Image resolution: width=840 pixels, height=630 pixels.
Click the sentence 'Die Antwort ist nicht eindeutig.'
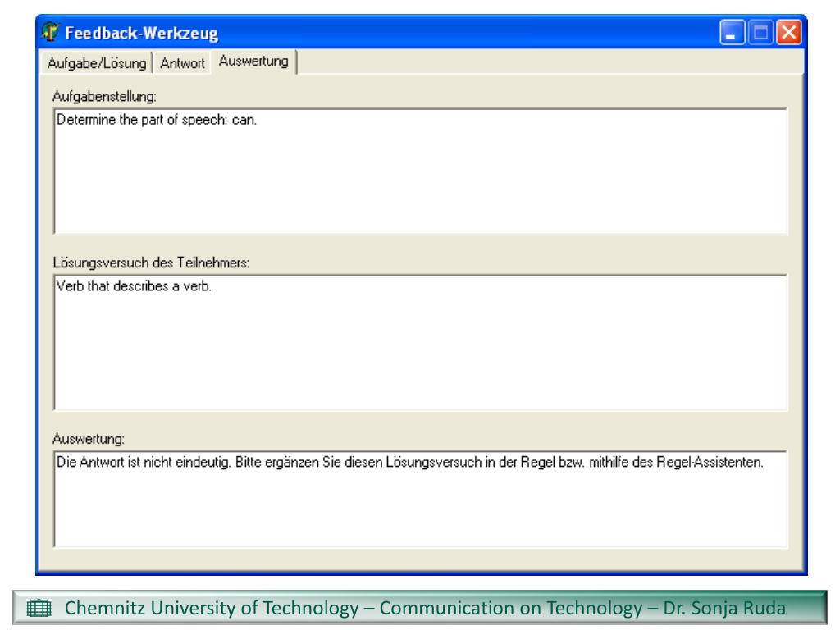point(144,463)
